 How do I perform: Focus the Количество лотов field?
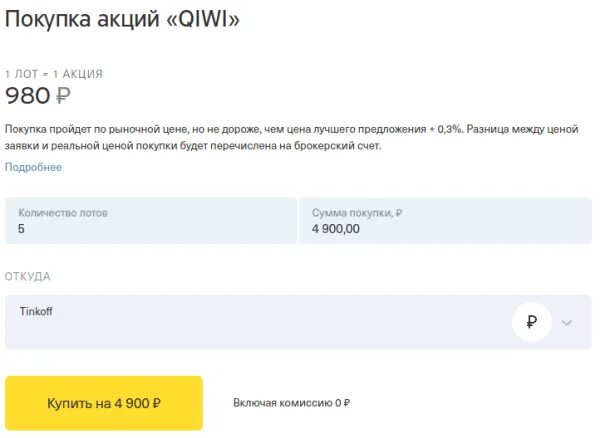151,221
